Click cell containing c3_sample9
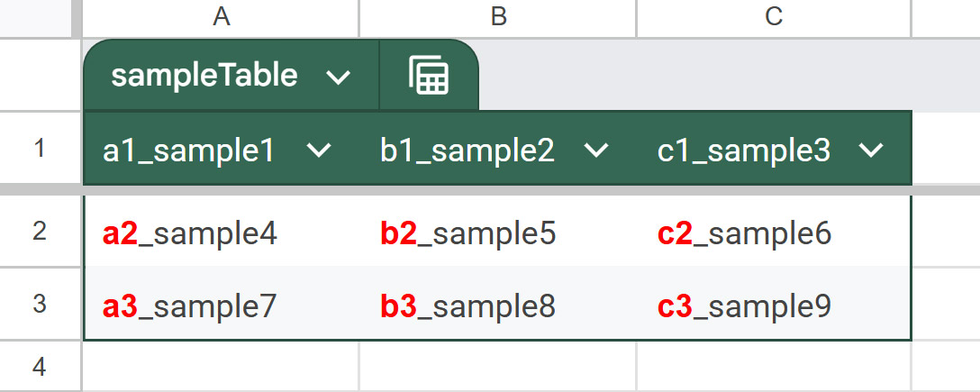Screen dimensions: 980x392 point(744,306)
